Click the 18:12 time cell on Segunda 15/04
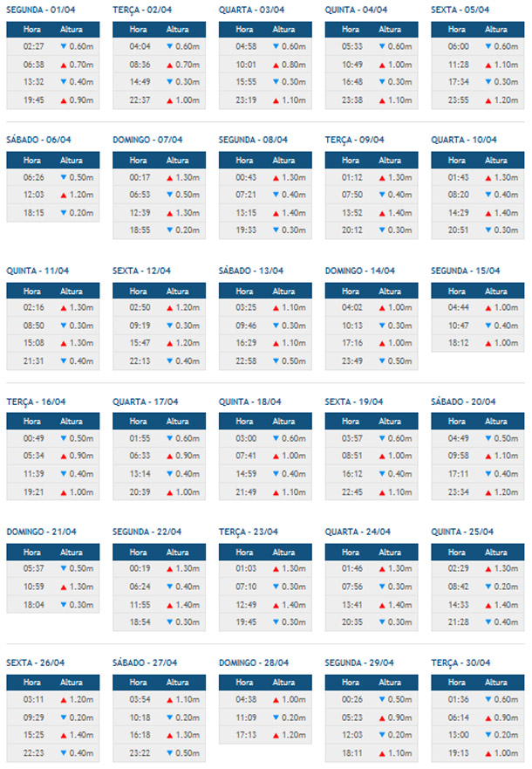The width and height of the screenshot is (532, 769). 460,343
